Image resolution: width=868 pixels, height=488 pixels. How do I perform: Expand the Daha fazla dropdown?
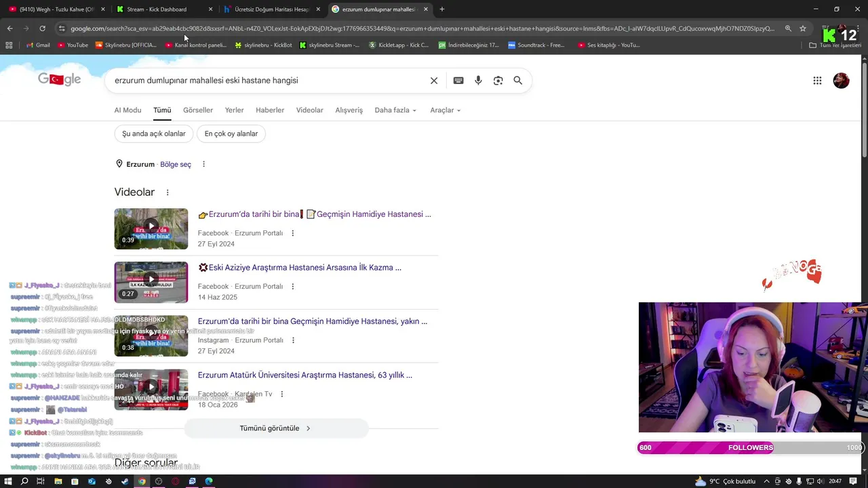(395, 110)
